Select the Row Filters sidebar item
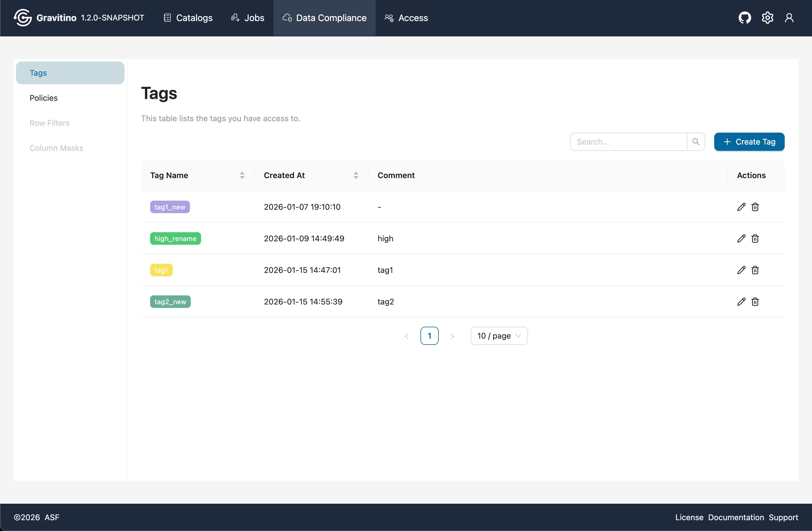The image size is (812, 531). pyautogui.click(x=49, y=123)
